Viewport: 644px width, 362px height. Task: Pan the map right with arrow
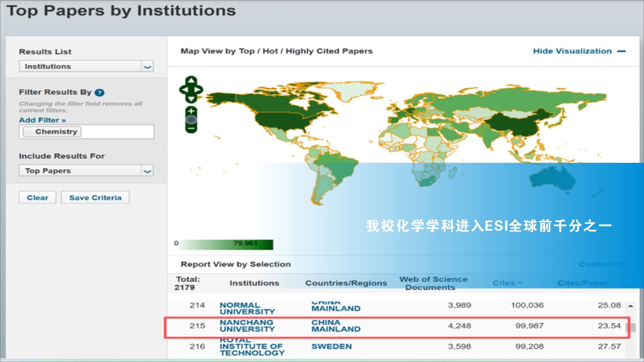coord(198,90)
